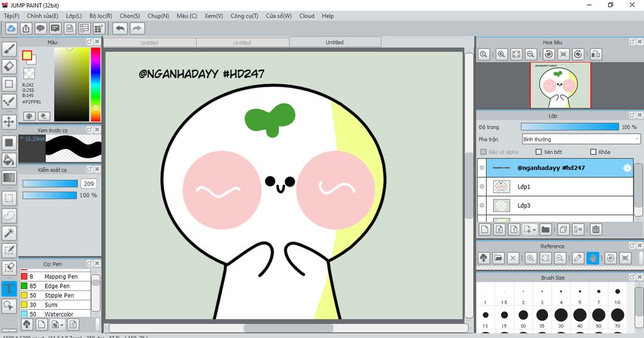
Task: Tick the Bảo vệ alpha checkbox
Action: (x=484, y=152)
